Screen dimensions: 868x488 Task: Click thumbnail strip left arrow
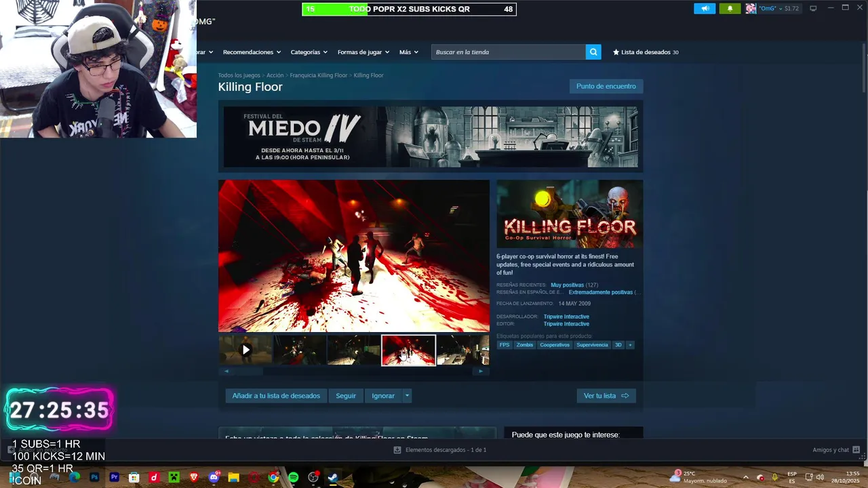pos(226,371)
